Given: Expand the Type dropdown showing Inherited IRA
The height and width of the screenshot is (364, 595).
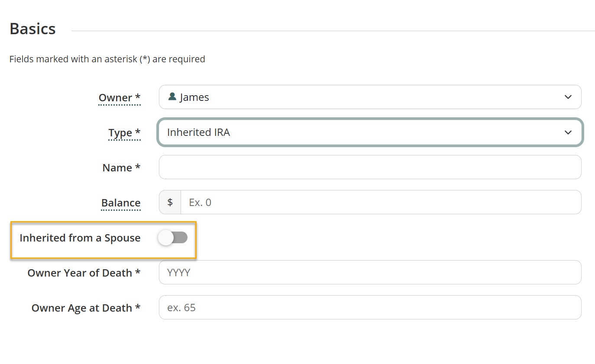Looking at the screenshot, I should click(370, 132).
